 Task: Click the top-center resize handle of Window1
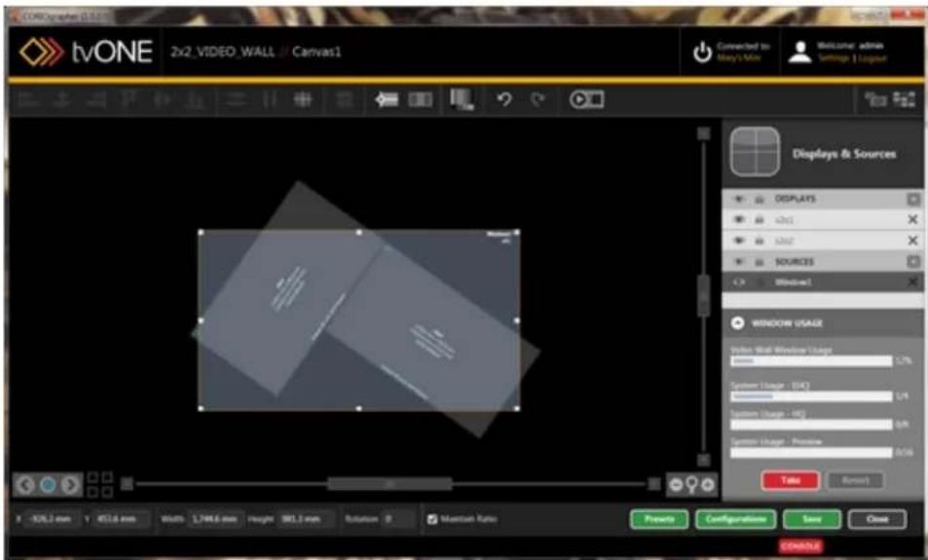[359, 233]
